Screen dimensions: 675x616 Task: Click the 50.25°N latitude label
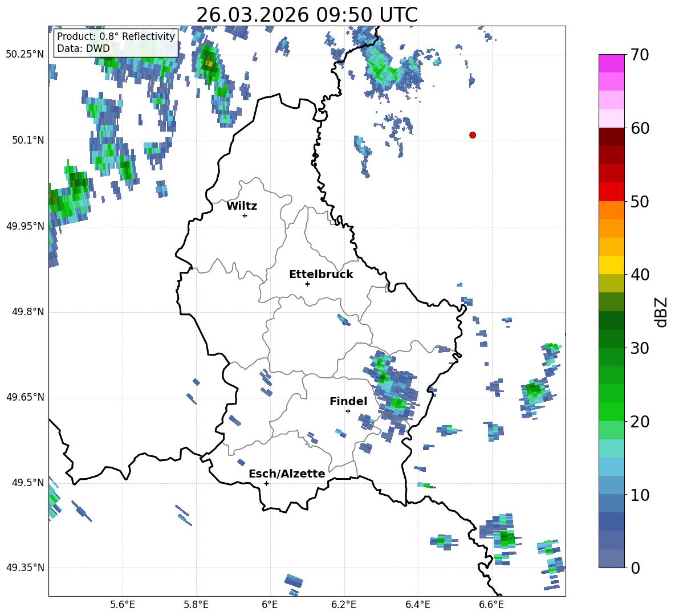25,55
